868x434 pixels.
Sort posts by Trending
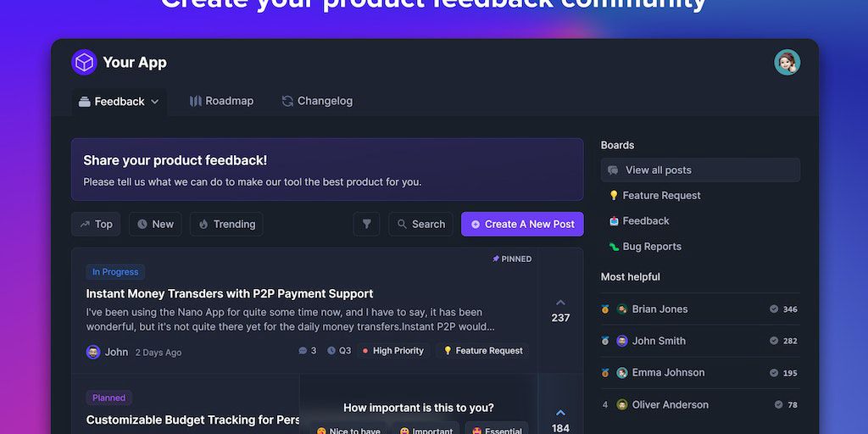[x=226, y=224]
